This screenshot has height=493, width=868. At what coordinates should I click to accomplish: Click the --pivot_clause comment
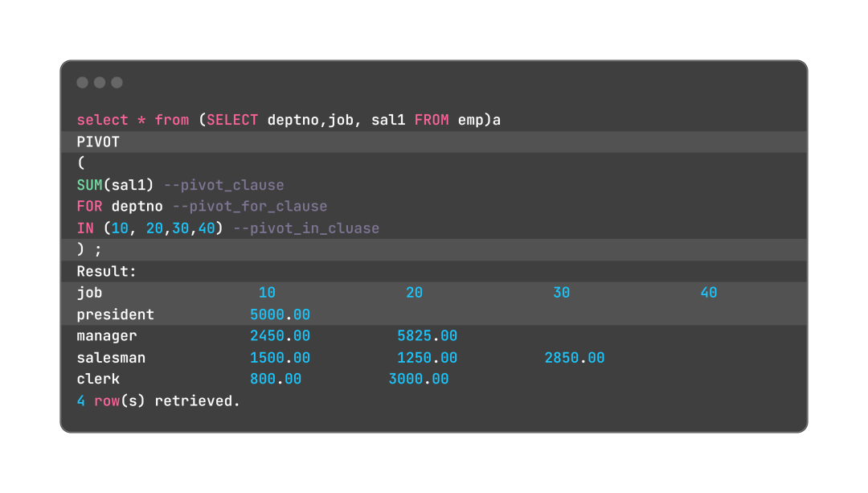pyautogui.click(x=223, y=185)
